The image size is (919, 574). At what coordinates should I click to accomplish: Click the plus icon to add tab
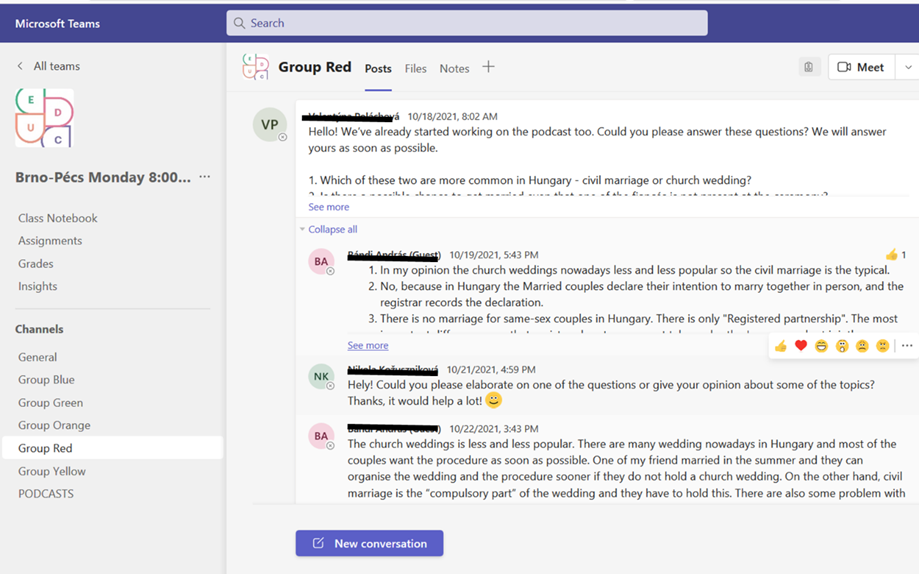[488, 67]
